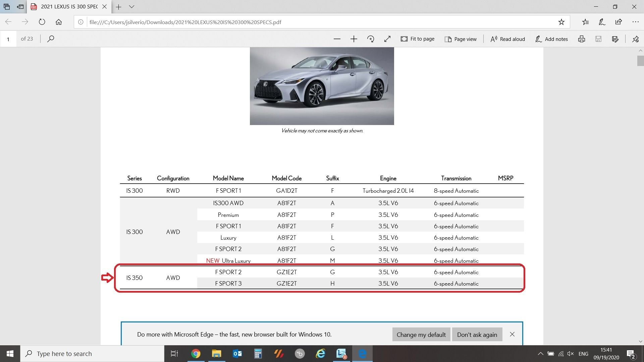
Task: Add page to favorites with star icon
Action: click(561, 22)
